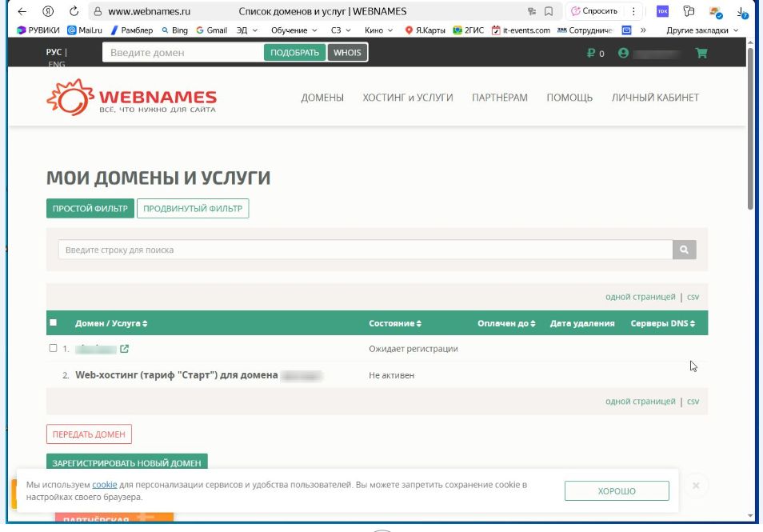Image resolution: width=763 pixels, height=532 pixels.
Task: Sort table by Оплачен до column
Action: [506, 323]
